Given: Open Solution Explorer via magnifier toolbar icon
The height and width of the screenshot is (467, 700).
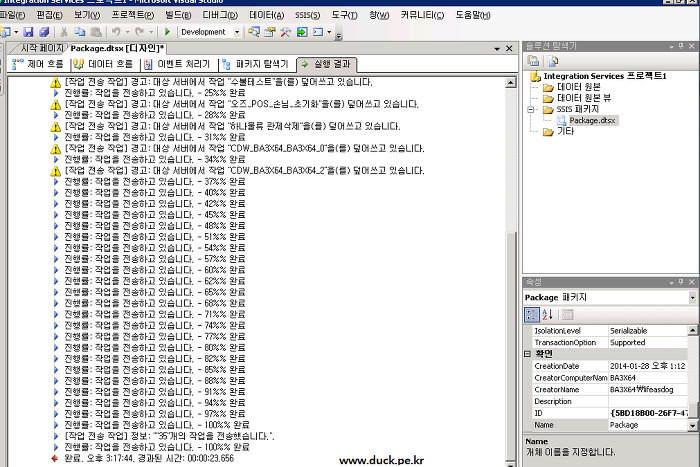Looking at the screenshot, I should (x=254, y=32).
